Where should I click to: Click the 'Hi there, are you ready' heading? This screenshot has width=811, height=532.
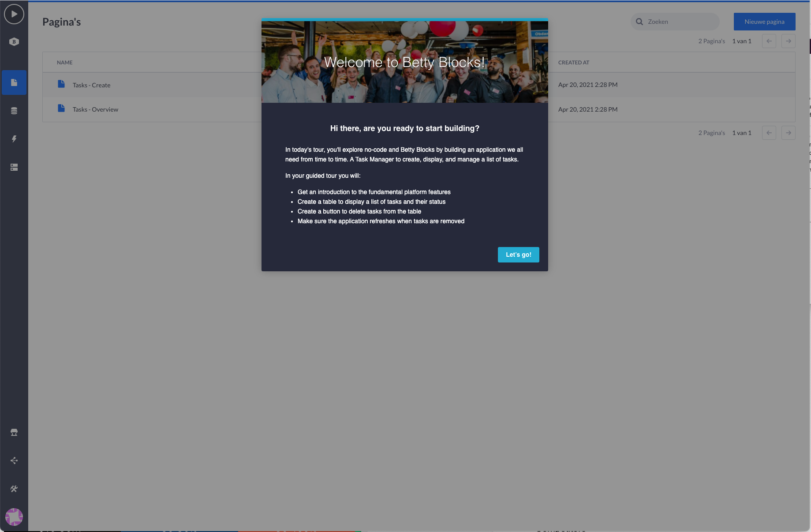405,128
